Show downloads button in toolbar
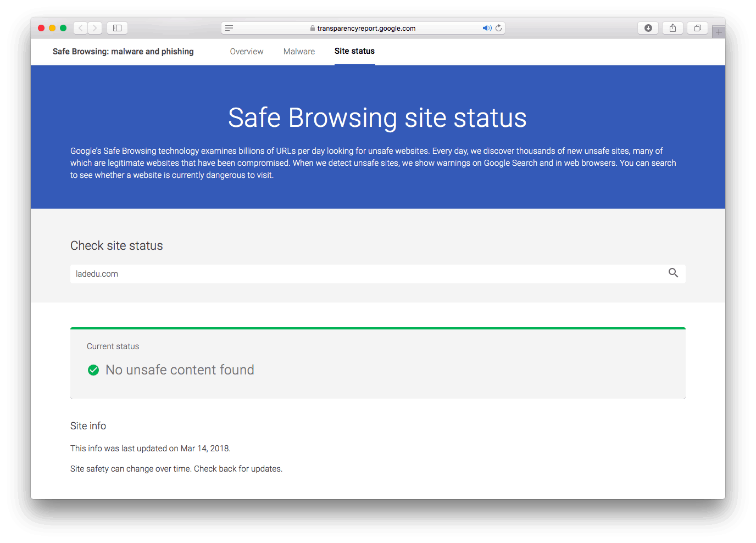This screenshot has height=543, width=756. [x=648, y=28]
